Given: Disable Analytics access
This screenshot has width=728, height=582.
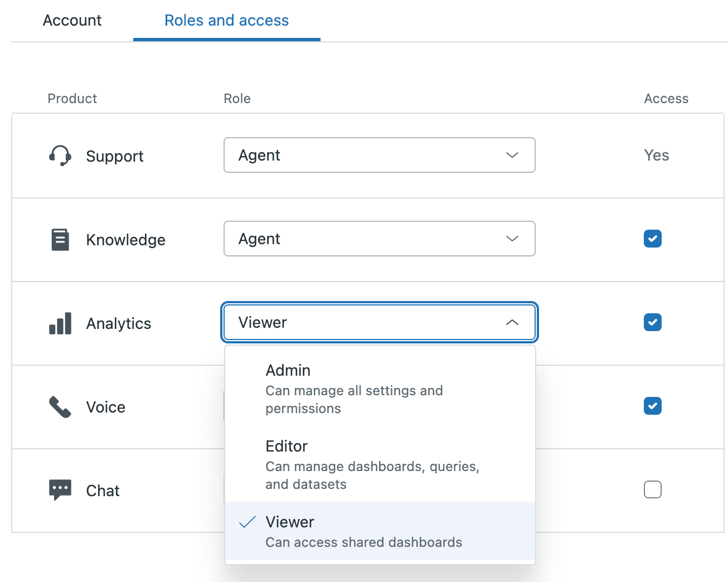Looking at the screenshot, I should 652,322.
